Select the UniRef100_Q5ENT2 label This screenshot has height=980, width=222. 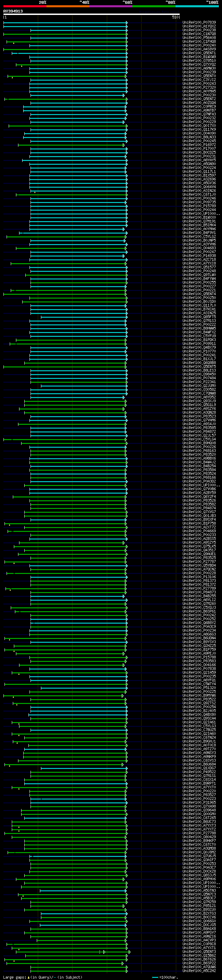tap(199, 99)
